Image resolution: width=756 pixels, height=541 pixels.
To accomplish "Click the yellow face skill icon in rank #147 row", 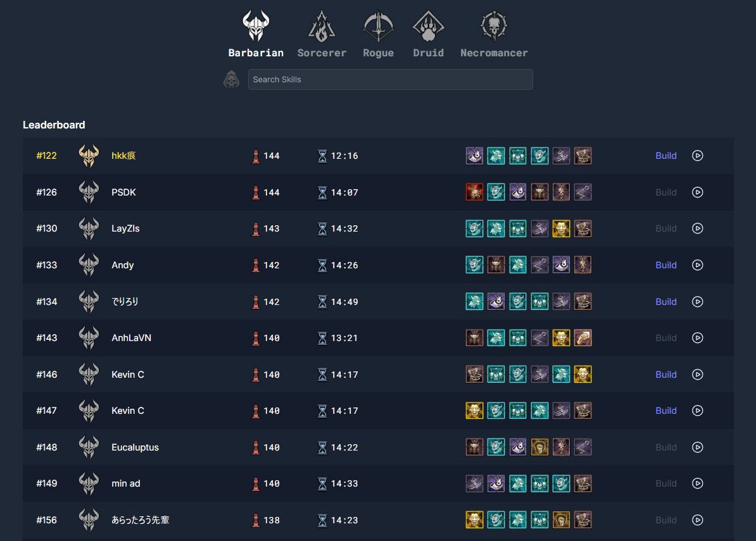I will (x=474, y=411).
